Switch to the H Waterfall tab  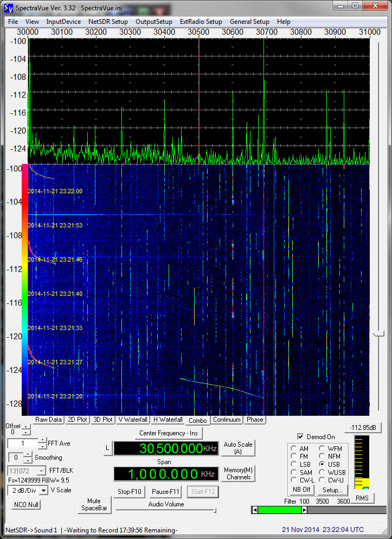tap(168, 420)
